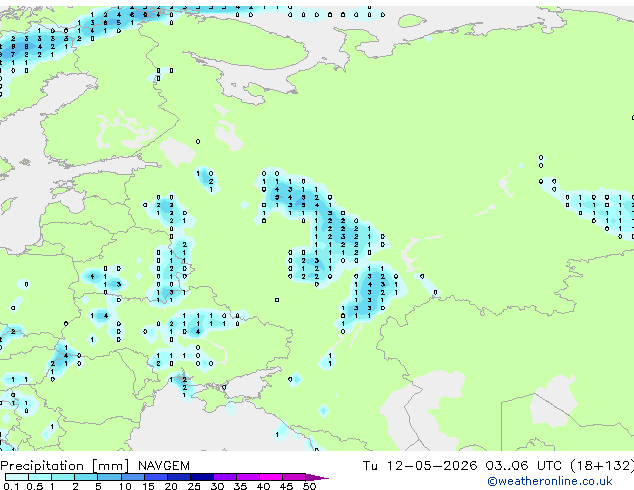This screenshot has height=490, width=634.
Task: Click the '25' legend scale label
Action: pyautogui.click(x=194, y=486)
